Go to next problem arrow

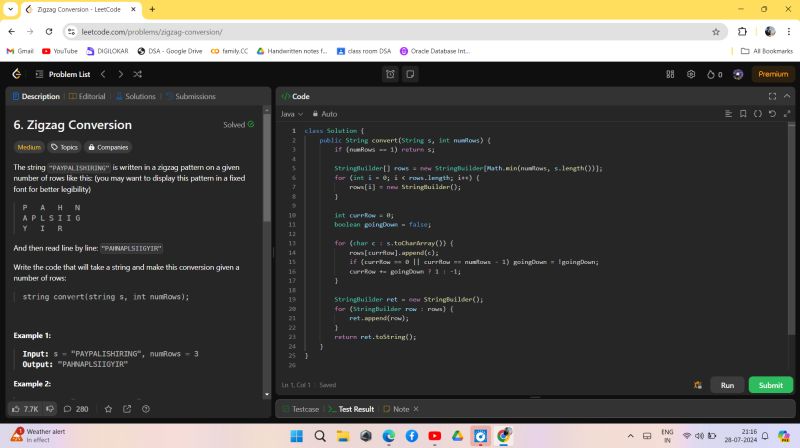tap(120, 74)
